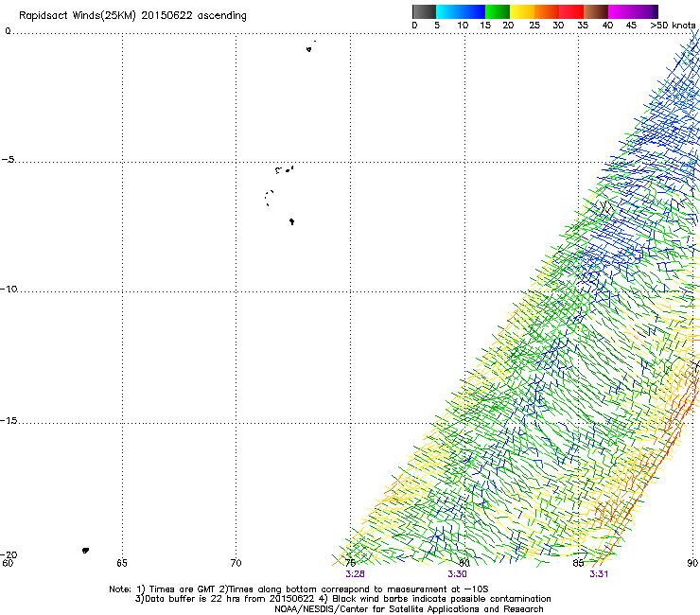
Task: Pick the cyan-blue 5-15 knots legend swatch
Action: tap(461, 11)
